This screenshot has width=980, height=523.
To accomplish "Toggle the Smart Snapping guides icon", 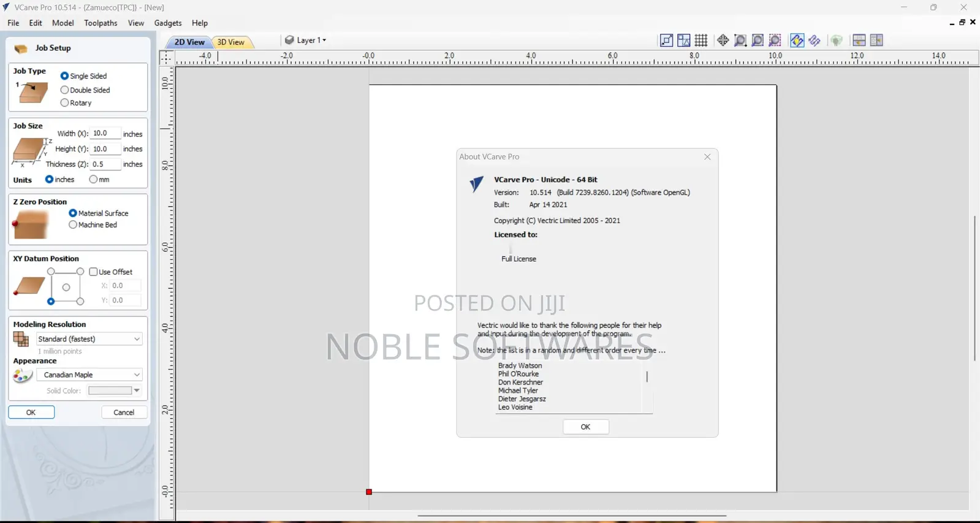I will [x=684, y=40].
